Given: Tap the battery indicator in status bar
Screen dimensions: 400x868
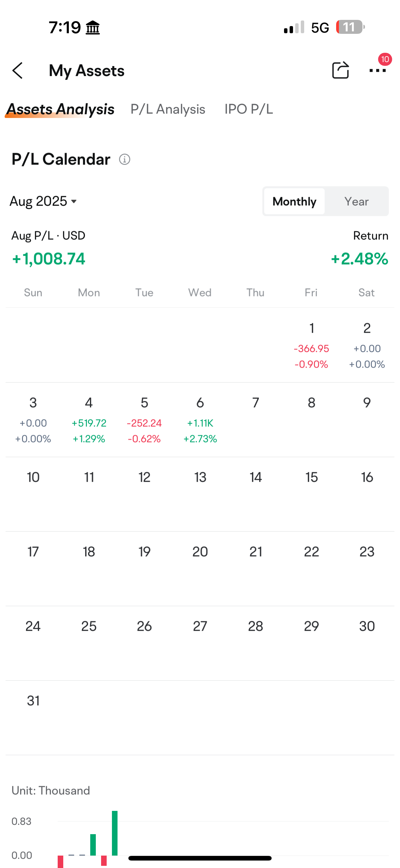Looking at the screenshot, I should 350,27.
